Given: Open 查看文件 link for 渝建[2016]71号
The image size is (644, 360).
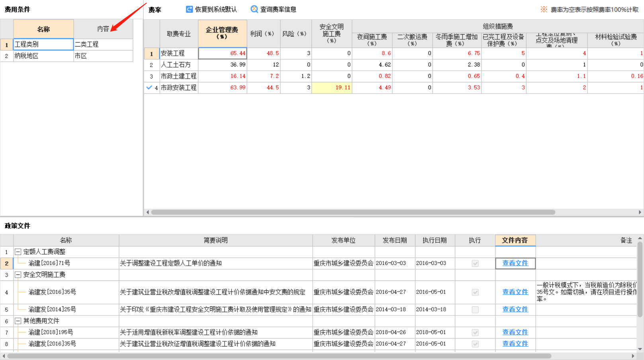Looking at the screenshot, I should tap(515, 263).
